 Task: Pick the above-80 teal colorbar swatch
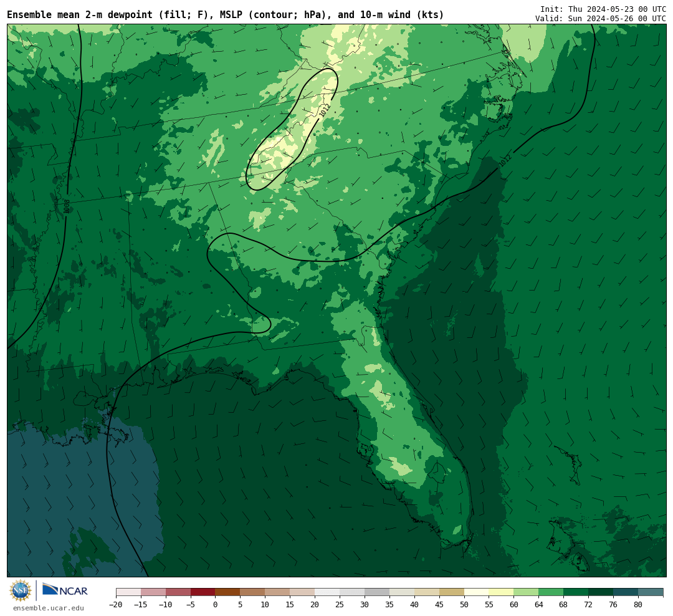pyautogui.click(x=650, y=592)
